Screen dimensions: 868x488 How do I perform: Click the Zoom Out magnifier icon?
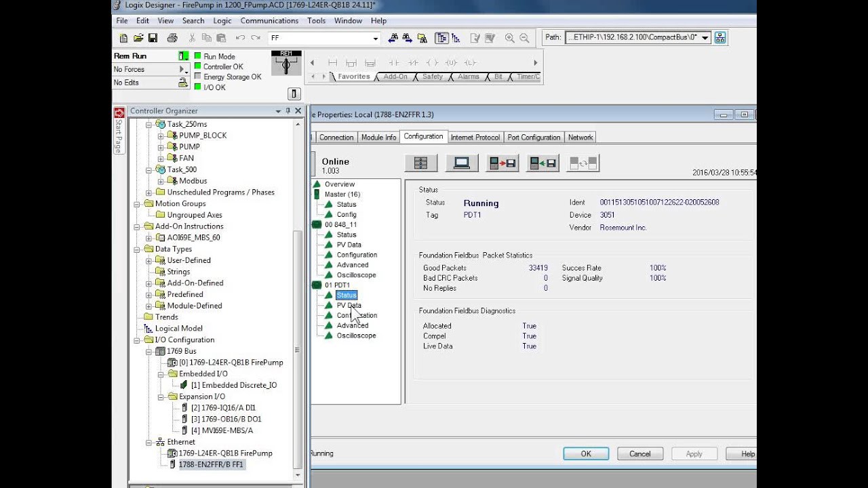click(x=524, y=38)
